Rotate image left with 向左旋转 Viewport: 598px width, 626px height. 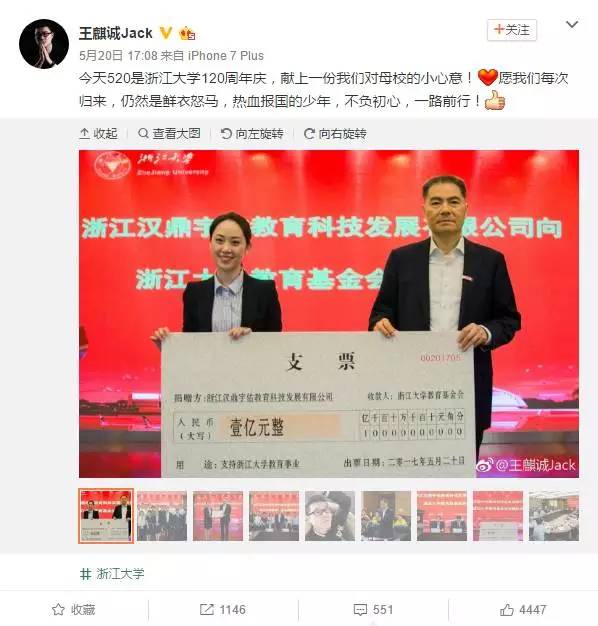tap(252, 133)
